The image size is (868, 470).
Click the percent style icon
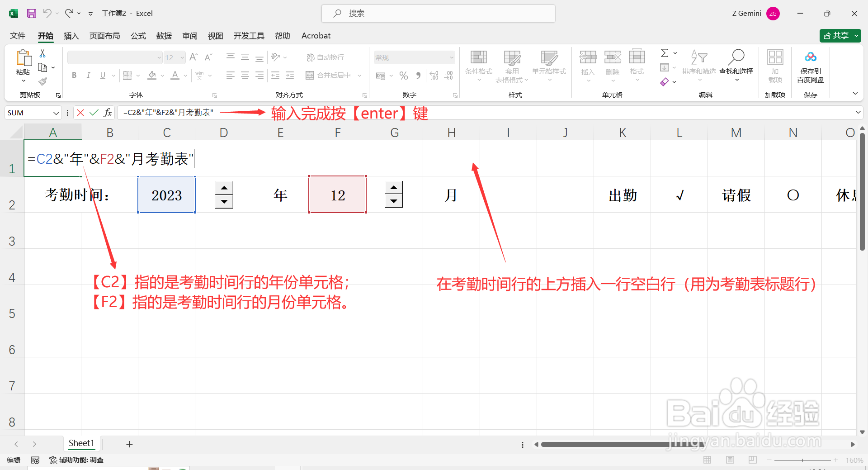coord(404,76)
